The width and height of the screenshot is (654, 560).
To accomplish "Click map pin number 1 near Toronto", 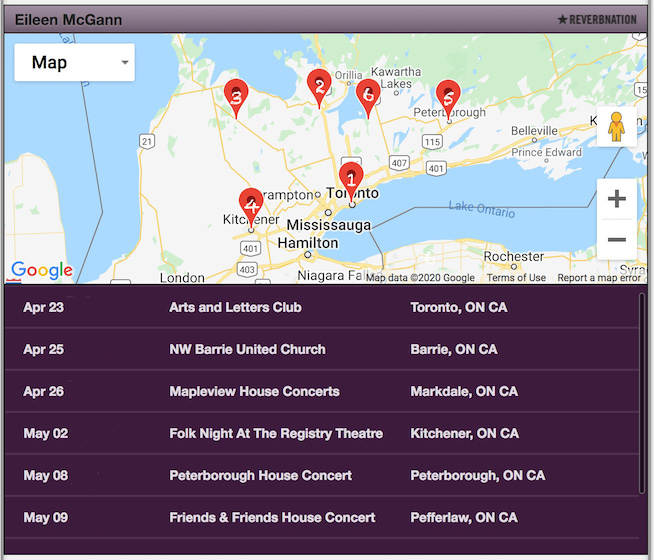I will point(351,181).
